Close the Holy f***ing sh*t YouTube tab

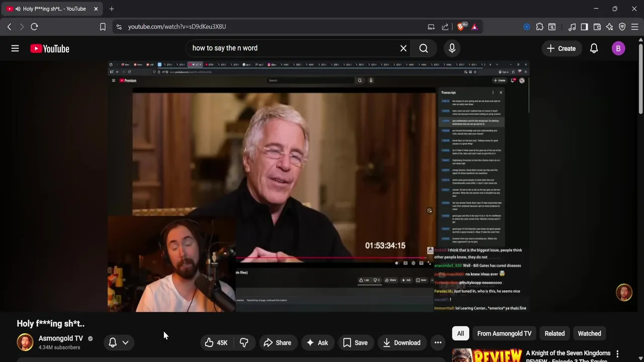[x=96, y=9]
